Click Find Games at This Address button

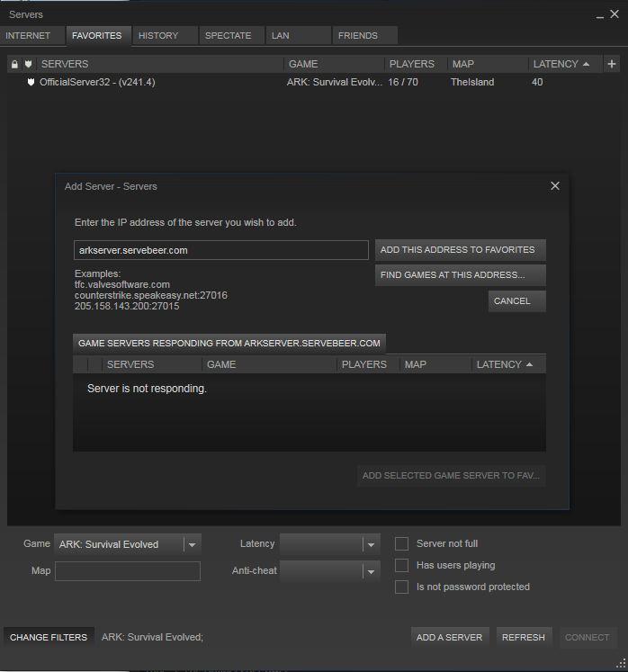click(x=460, y=275)
